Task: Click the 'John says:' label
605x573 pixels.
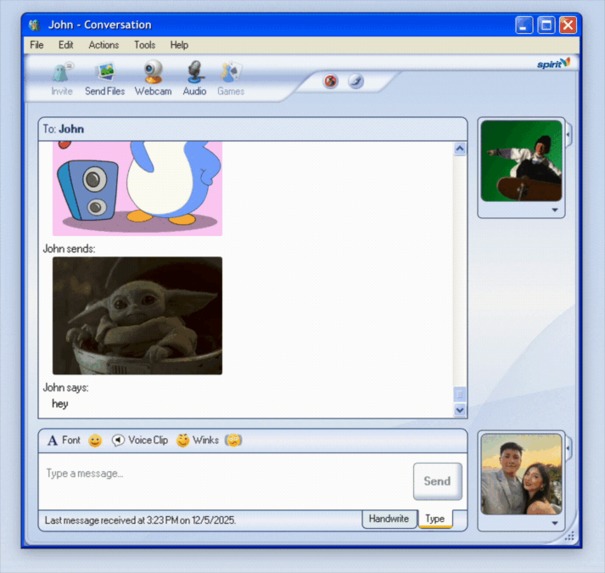Action: tap(66, 387)
